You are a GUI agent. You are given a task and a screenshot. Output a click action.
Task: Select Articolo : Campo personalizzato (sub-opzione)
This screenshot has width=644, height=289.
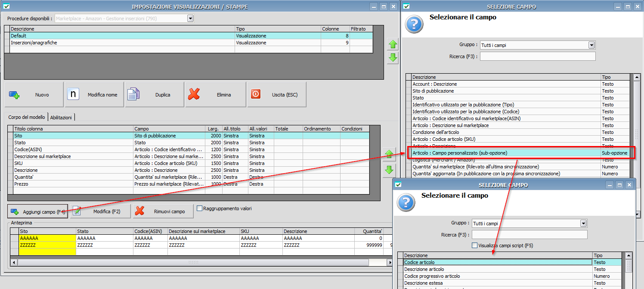[518, 153]
